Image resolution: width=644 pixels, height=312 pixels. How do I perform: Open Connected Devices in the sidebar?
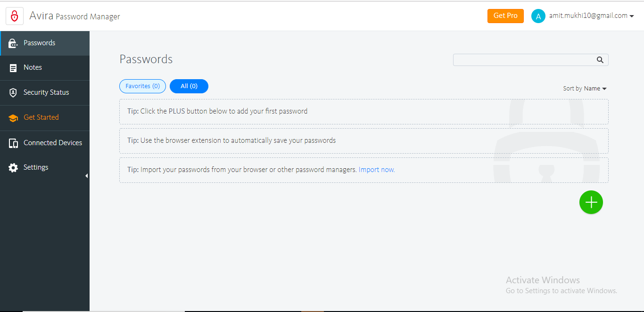pos(45,143)
